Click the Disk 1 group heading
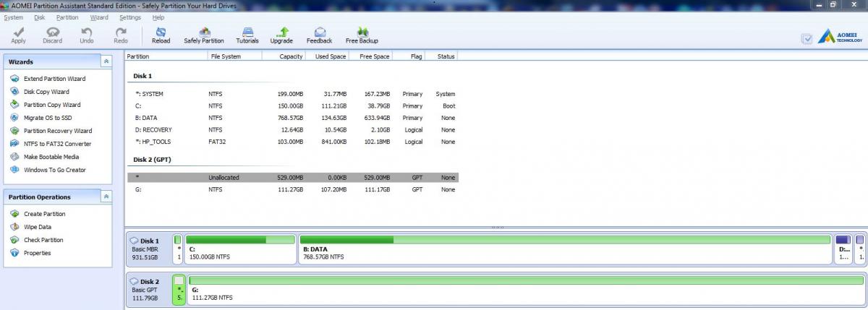868x310 pixels. tap(142, 76)
